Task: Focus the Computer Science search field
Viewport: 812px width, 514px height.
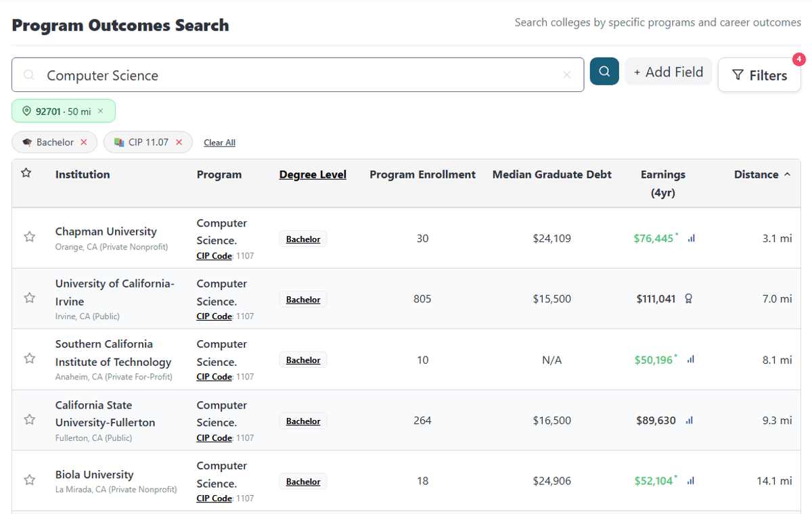Action: coord(298,75)
